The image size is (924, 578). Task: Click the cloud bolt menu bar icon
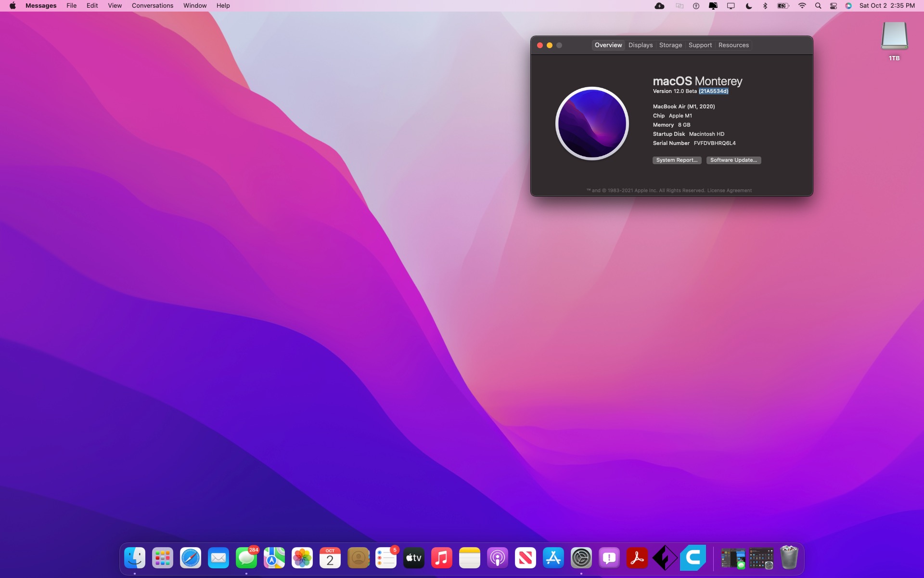click(660, 6)
